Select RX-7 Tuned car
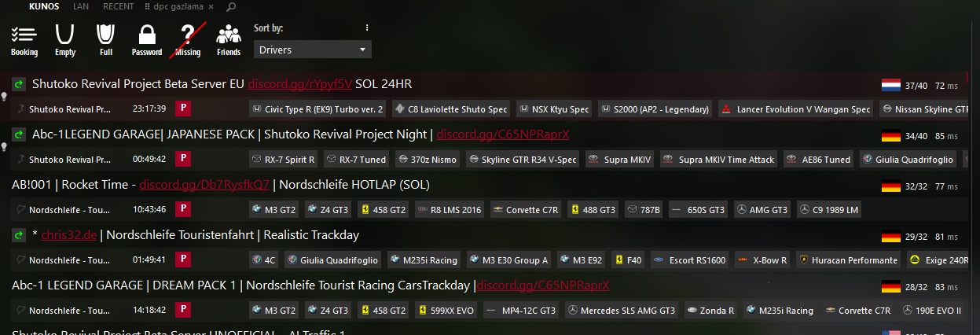Image resolution: width=980 pixels, height=335 pixels. pos(357,160)
